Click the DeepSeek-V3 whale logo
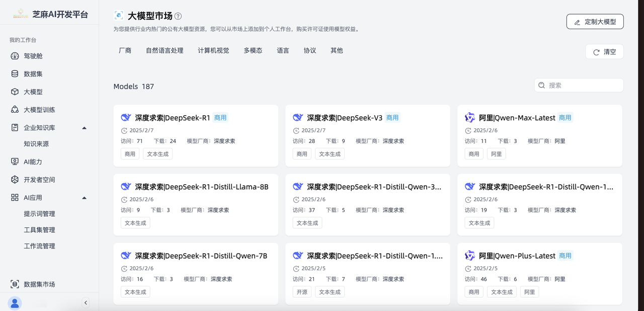The image size is (644, 311). (298, 117)
